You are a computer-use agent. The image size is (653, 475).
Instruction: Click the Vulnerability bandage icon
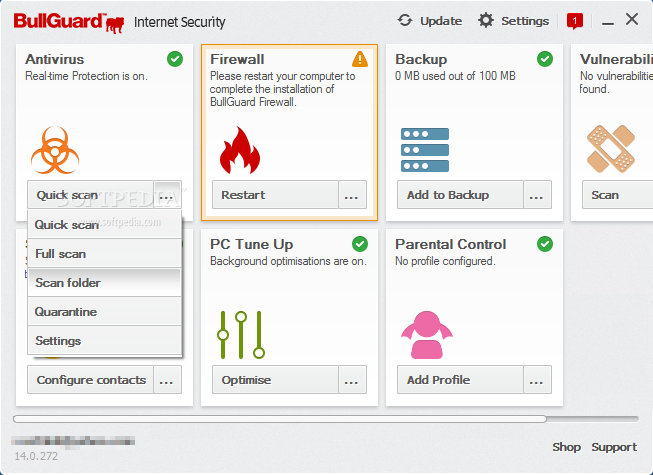[x=611, y=149]
